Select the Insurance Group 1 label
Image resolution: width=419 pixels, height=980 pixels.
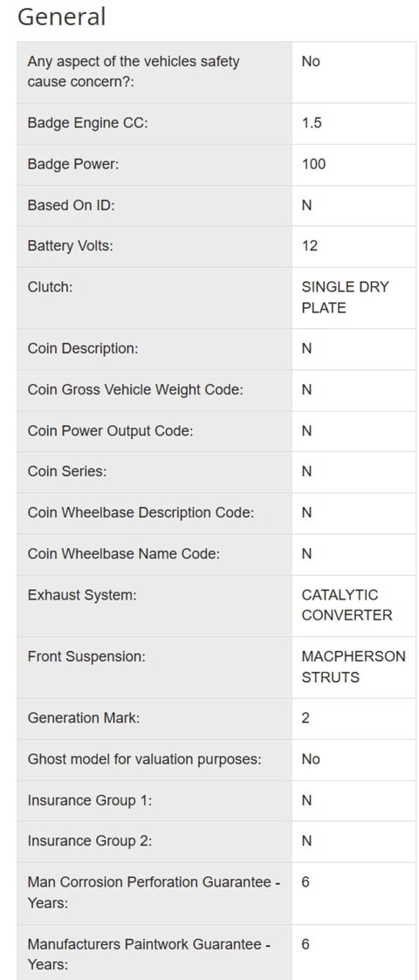coord(89,800)
